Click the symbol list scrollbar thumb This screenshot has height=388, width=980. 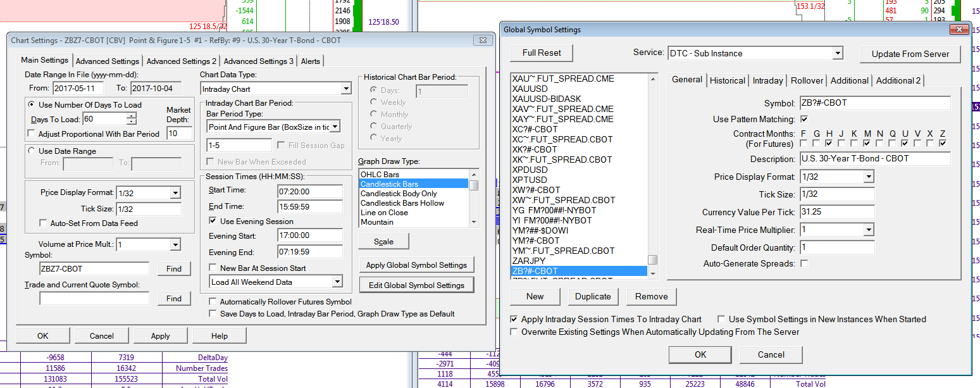pyautogui.click(x=653, y=260)
